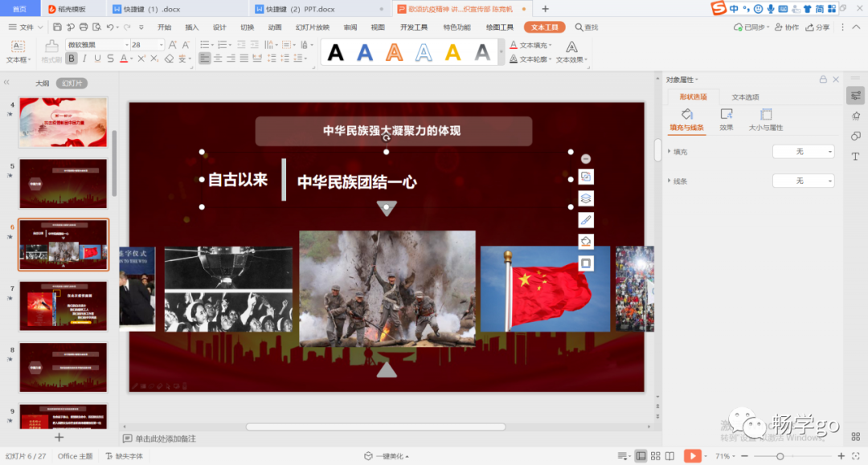Open 大小与属性 size and properties section
The image size is (868, 465).
coord(766,120)
